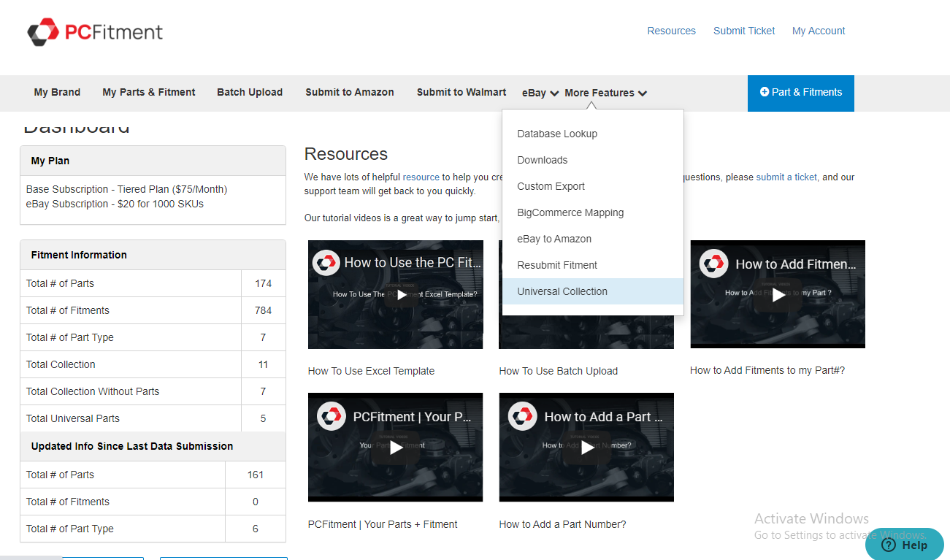Open Custom Export from More Features
Screen dimensions: 950x560
pos(551,186)
